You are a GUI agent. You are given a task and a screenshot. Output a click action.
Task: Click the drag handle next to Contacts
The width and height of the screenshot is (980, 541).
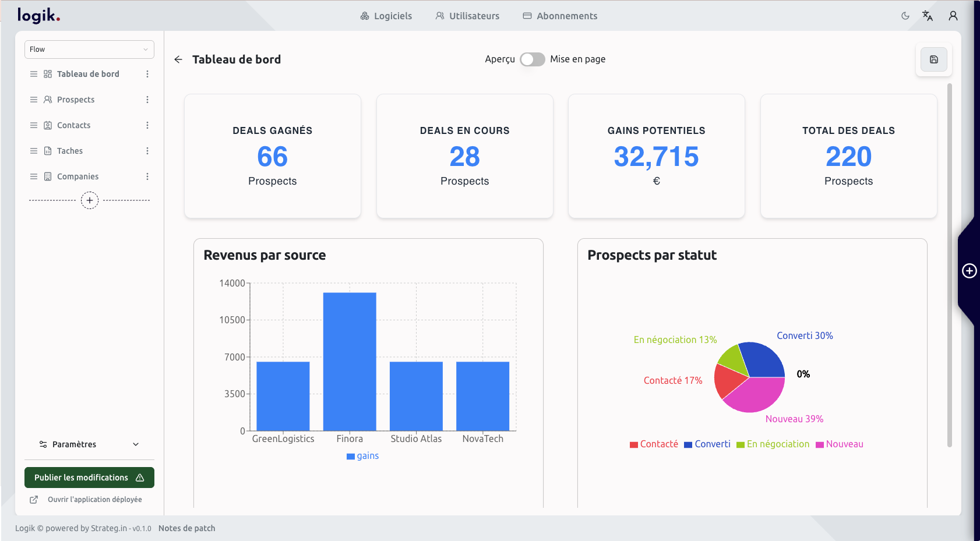coord(34,125)
